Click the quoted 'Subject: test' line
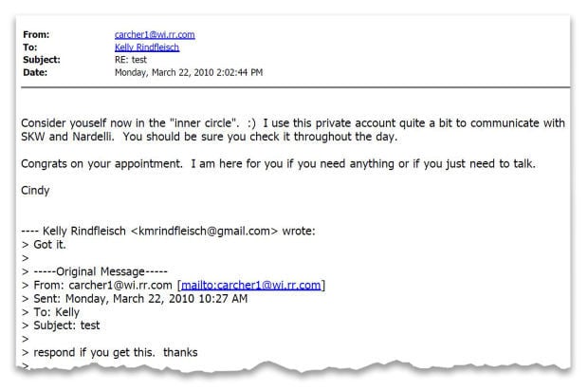Screen dimensions: 588x391 (69, 324)
